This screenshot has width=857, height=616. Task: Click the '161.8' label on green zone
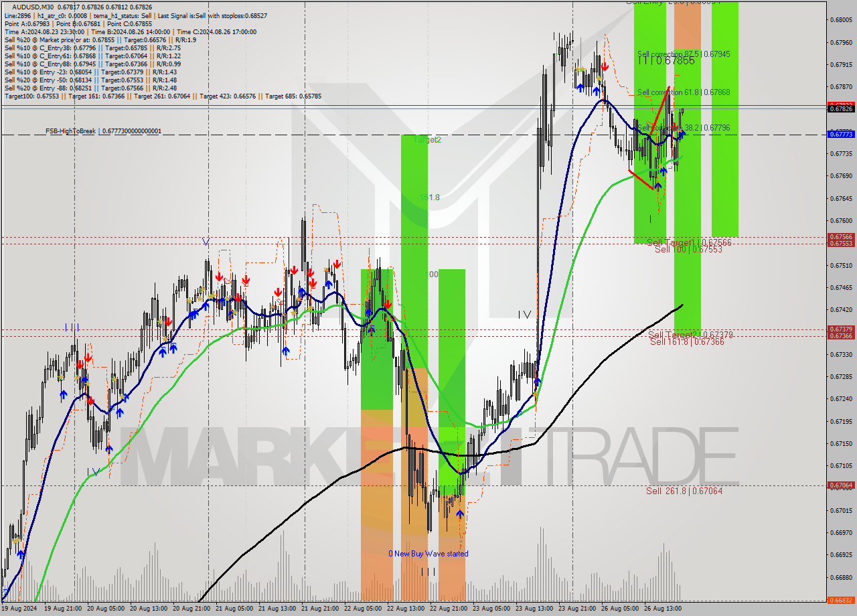tap(430, 198)
